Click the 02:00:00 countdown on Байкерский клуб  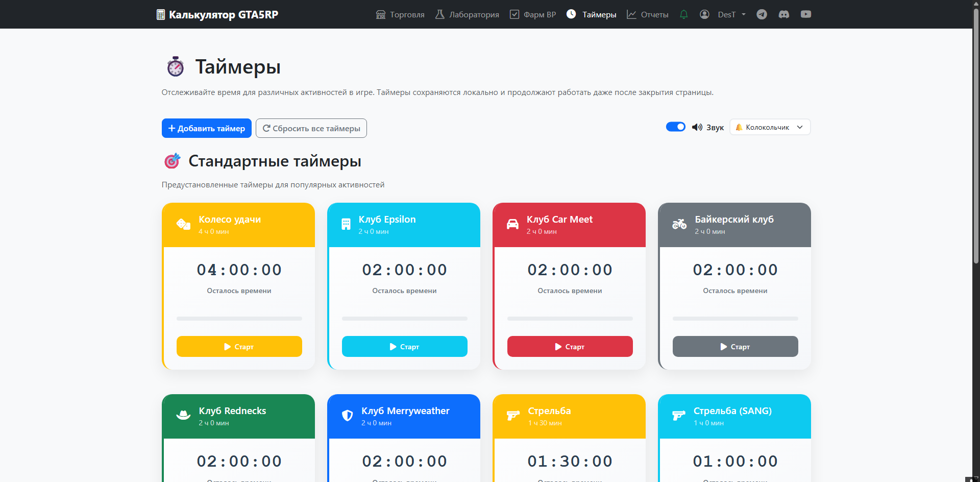pyautogui.click(x=736, y=270)
